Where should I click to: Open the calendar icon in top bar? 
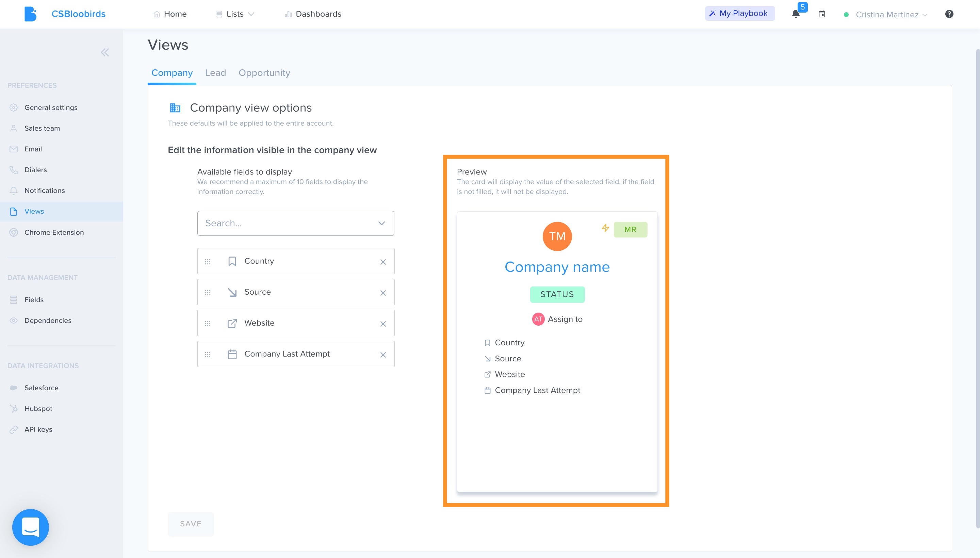click(822, 14)
